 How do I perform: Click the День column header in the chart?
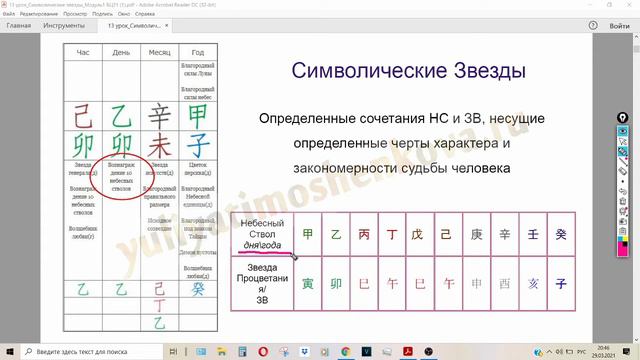pyautogui.click(x=121, y=52)
